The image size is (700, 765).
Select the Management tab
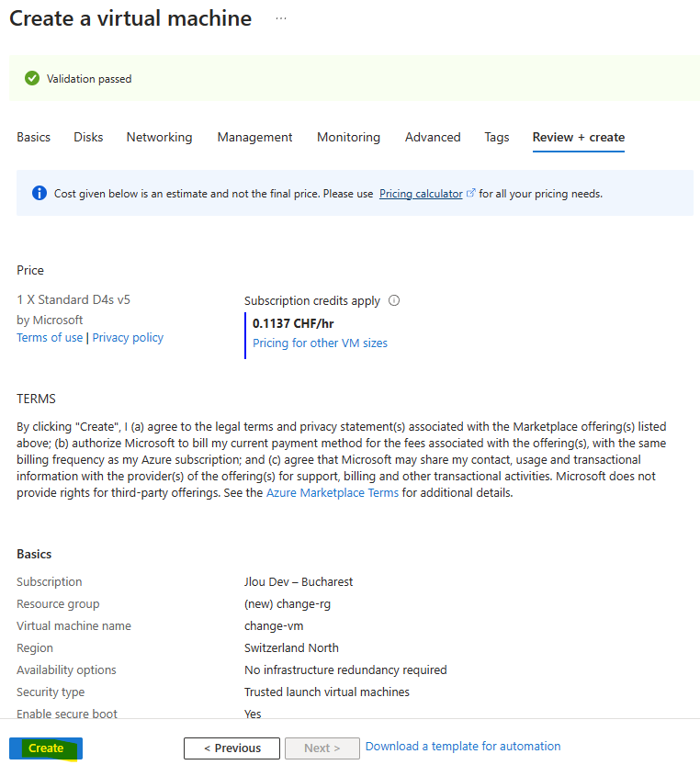point(254,137)
